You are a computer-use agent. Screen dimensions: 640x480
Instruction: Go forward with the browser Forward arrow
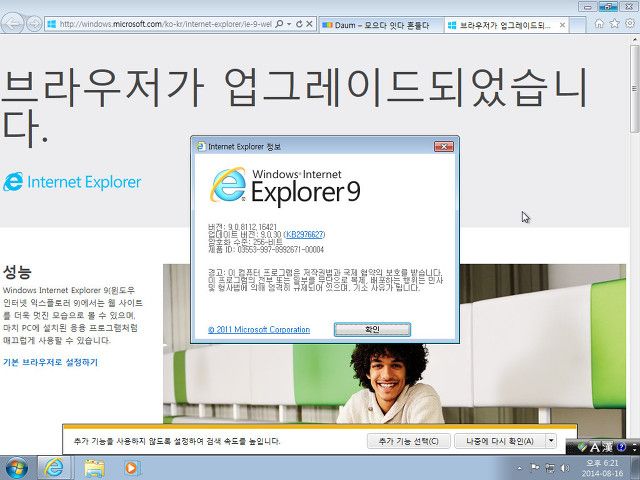click(34, 24)
